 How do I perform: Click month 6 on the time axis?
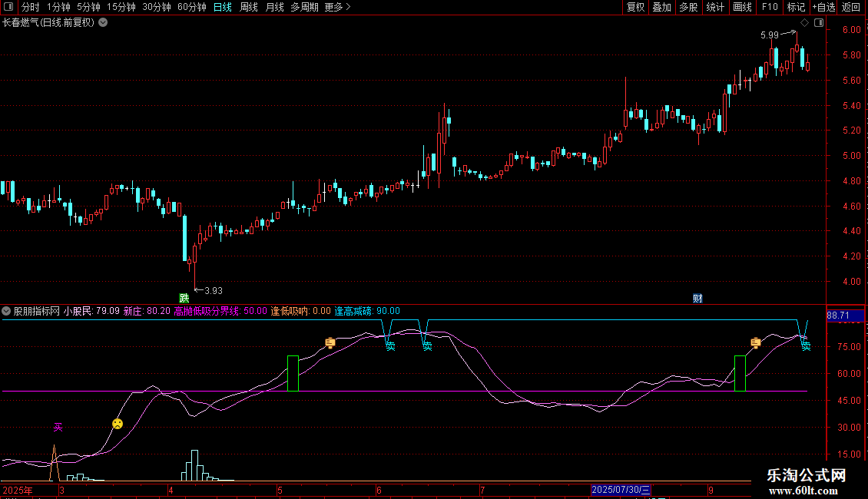point(379,491)
